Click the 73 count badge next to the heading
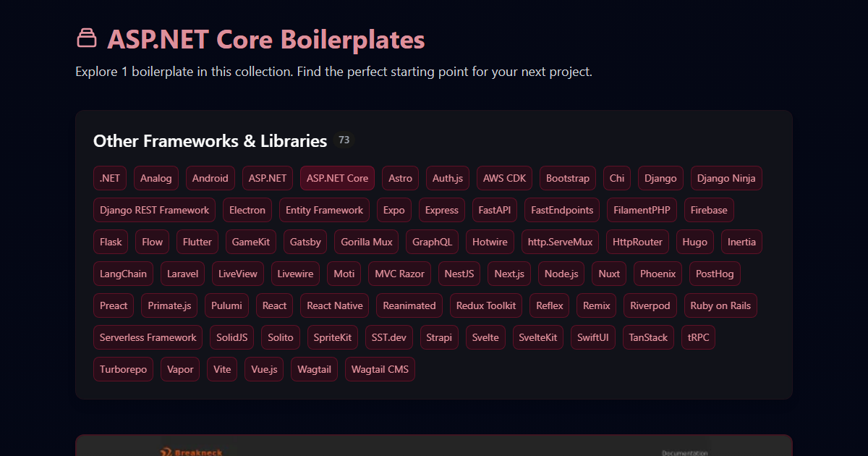Screen dimensions: 868x456 pyautogui.click(x=344, y=140)
